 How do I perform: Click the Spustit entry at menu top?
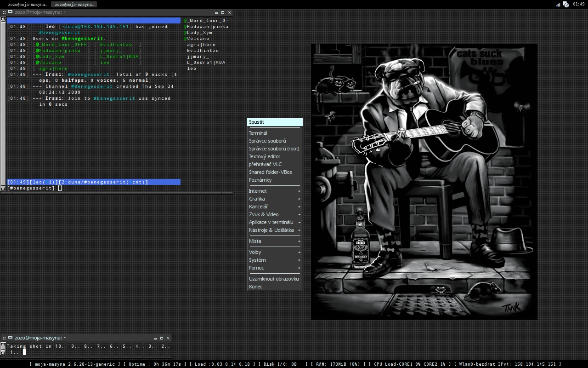click(x=274, y=122)
